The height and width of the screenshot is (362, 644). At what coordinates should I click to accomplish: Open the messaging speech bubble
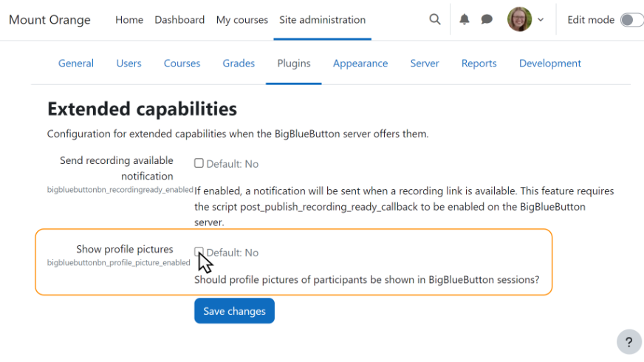[x=487, y=20]
